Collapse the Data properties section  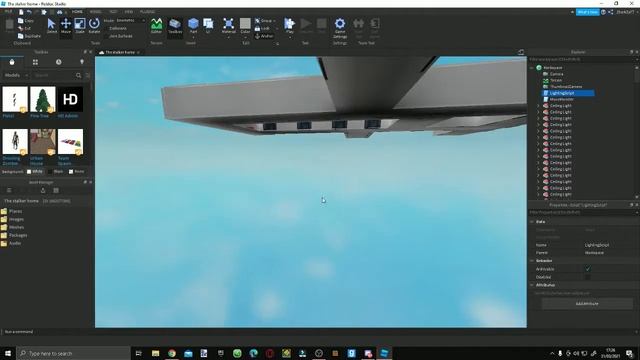tap(532, 222)
